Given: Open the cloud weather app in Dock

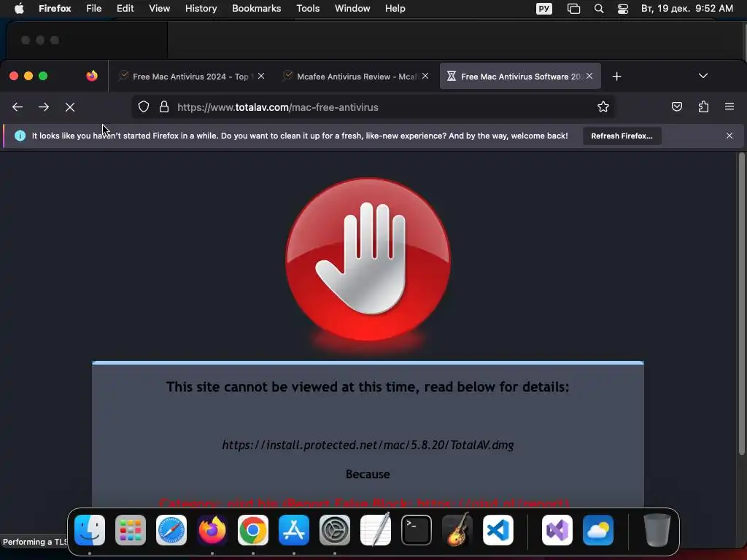Looking at the screenshot, I should (598, 530).
